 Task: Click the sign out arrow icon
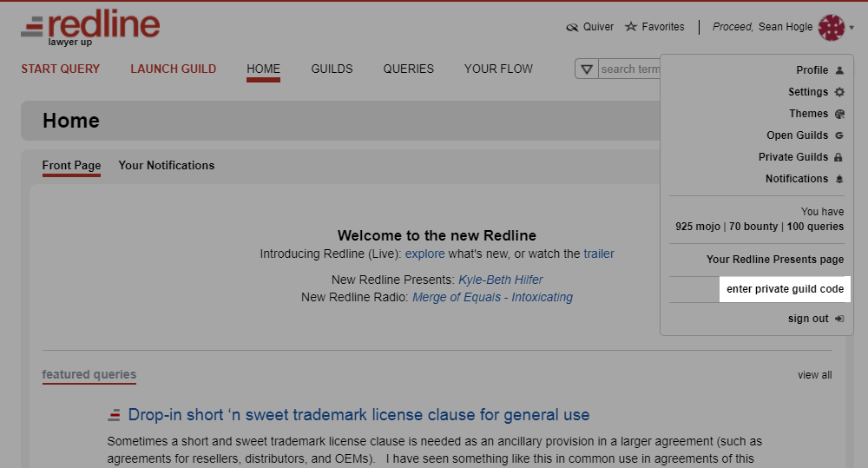[x=839, y=319]
